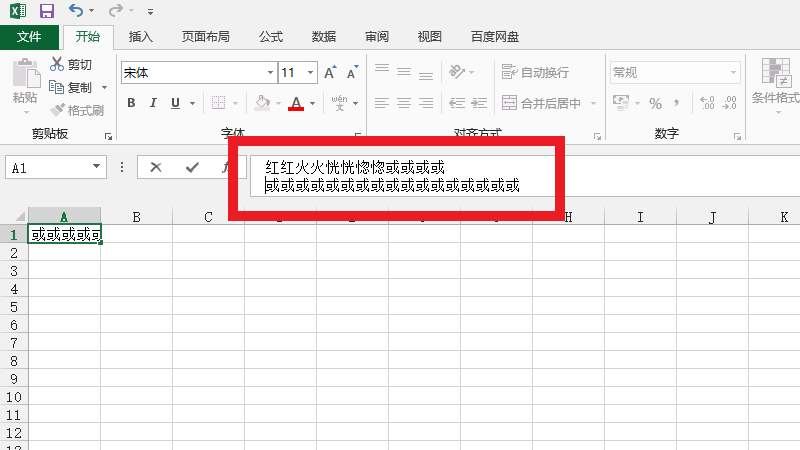The height and width of the screenshot is (450, 800).
Task: Toggle Wrap Text (自动换行)
Action: (535, 73)
